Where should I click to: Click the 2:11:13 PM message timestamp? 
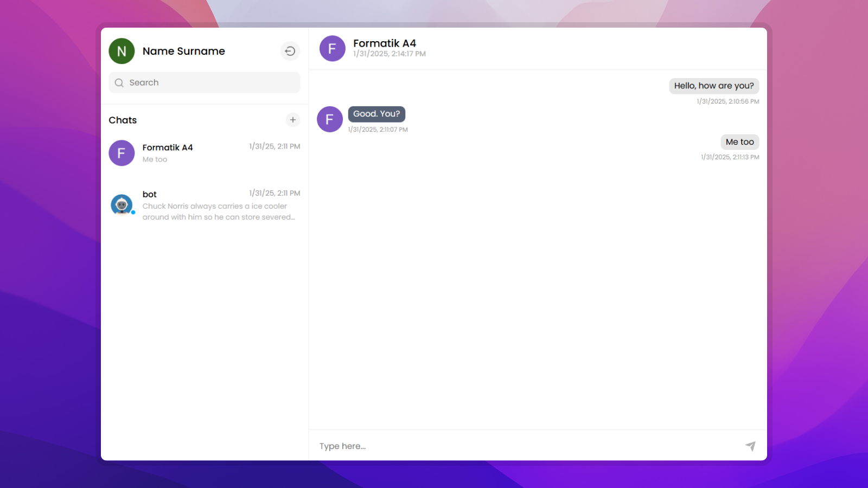pos(730,157)
